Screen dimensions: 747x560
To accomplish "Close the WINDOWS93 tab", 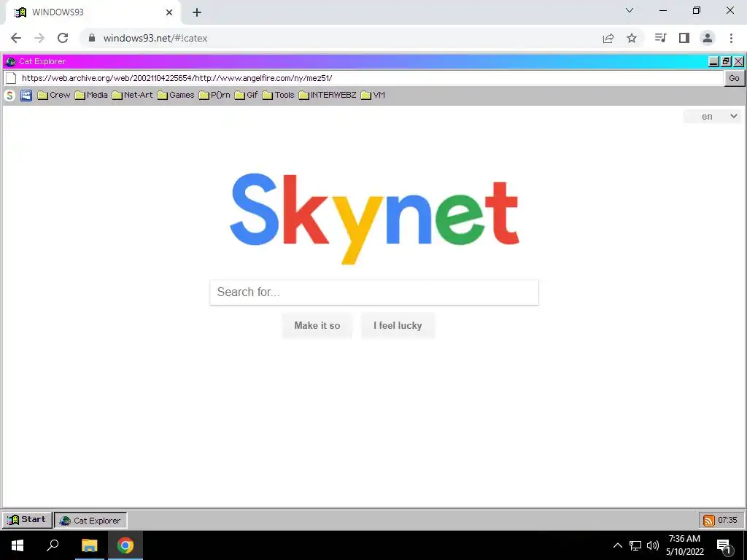I will (169, 12).
